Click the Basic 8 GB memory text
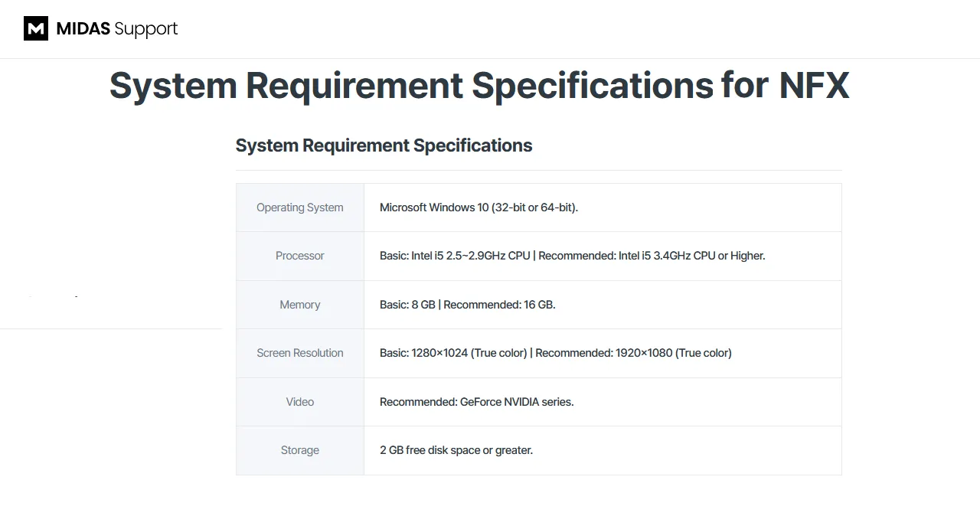The width and height of the screenshot is (980, 516). point(407,305)
